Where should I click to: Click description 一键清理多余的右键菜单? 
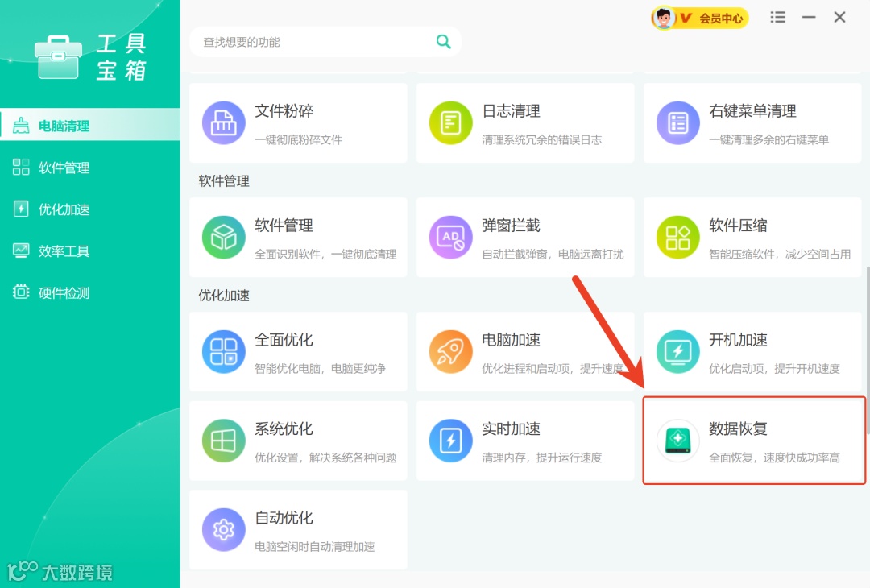click(x=768, y=140)
